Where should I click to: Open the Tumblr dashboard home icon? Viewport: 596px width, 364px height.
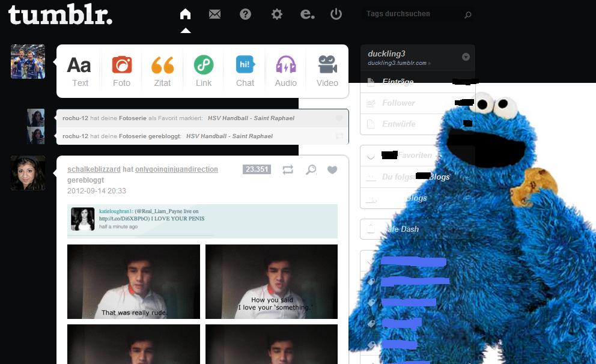pos(185,14)
